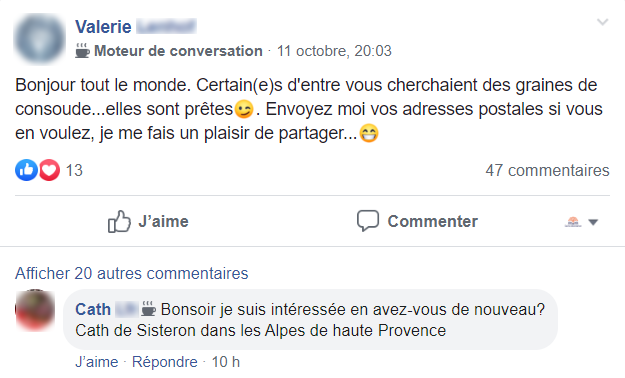Viewport: 625px width, 378px height.
Task: Open the comment-as identity dropdown arrow
Action: point(593,222)
